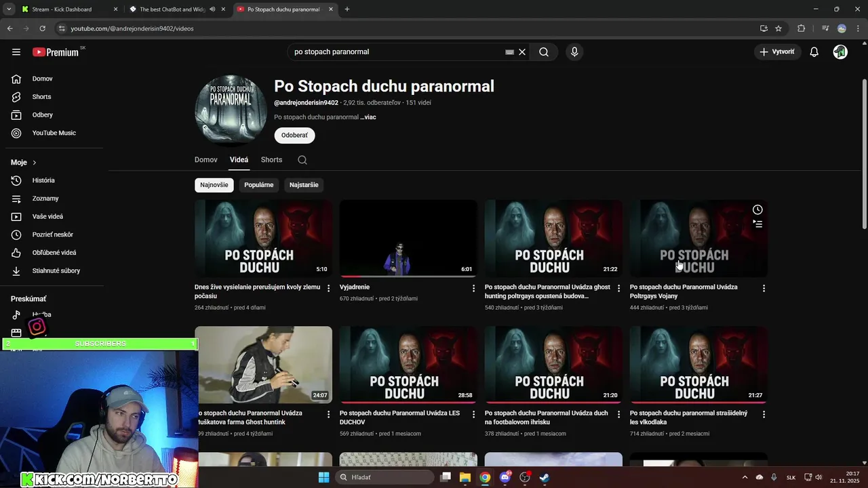Select the Najstaršie filter chip
Image resolution: width=868 pixels, height=488 pixels.
pos(304,185)
